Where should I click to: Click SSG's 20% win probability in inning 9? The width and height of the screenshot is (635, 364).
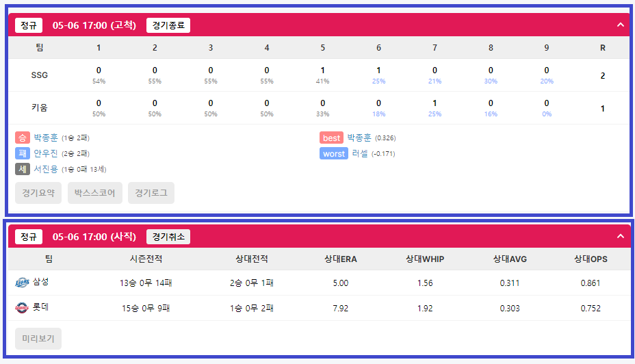546,81
